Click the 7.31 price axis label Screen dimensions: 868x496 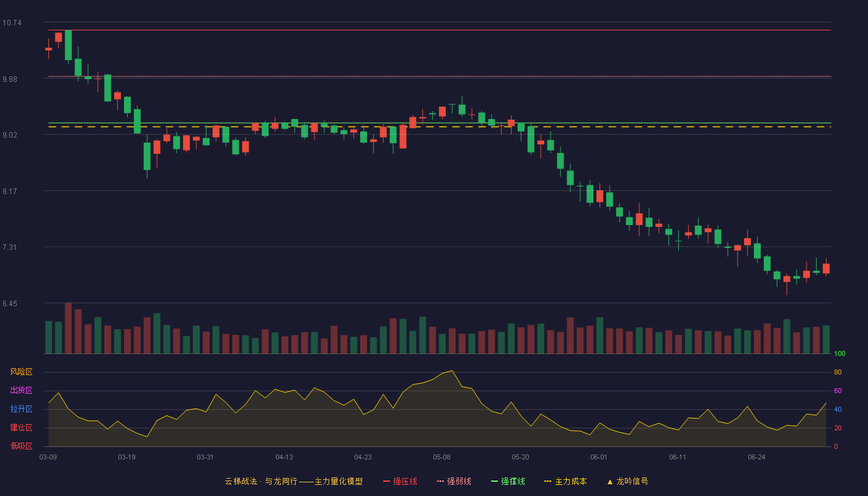tap(10, 247)
